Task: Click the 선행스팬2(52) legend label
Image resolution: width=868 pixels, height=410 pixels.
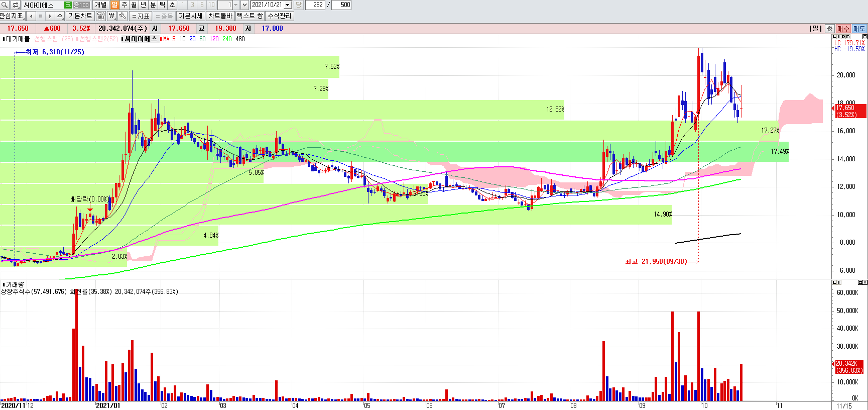Action: pyautogui.click(x=98, y=39)
